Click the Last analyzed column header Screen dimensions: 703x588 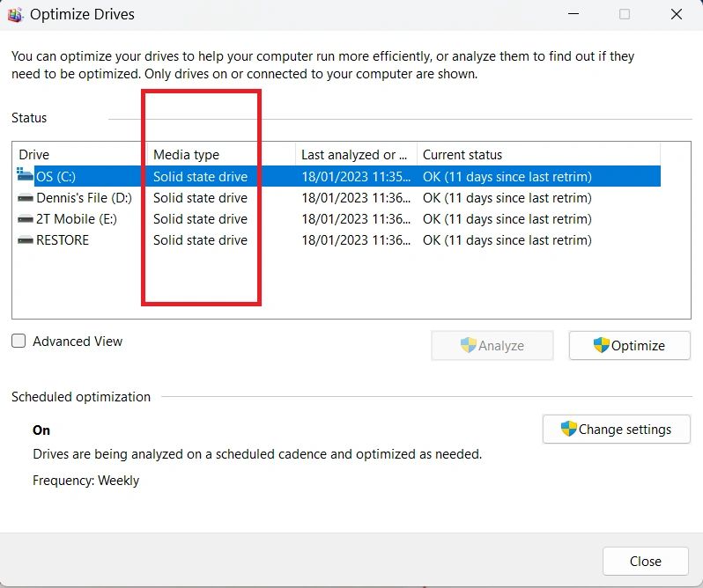coord(355,155)
